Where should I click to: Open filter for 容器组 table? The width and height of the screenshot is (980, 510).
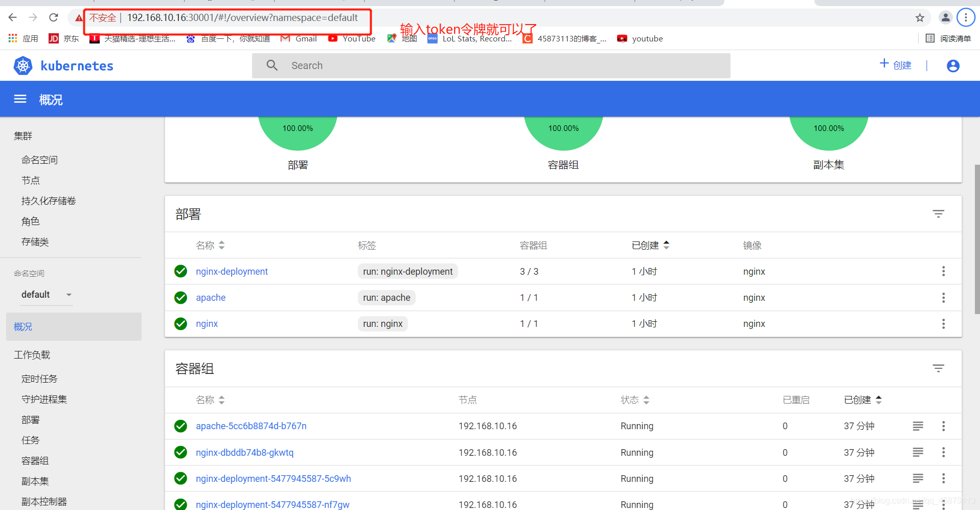(x=938, y=368)
